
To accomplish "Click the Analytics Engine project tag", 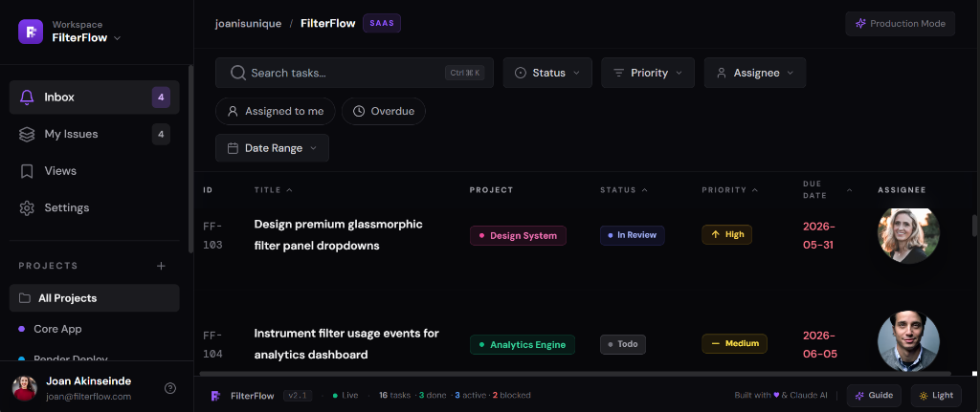I will (523, 344).
